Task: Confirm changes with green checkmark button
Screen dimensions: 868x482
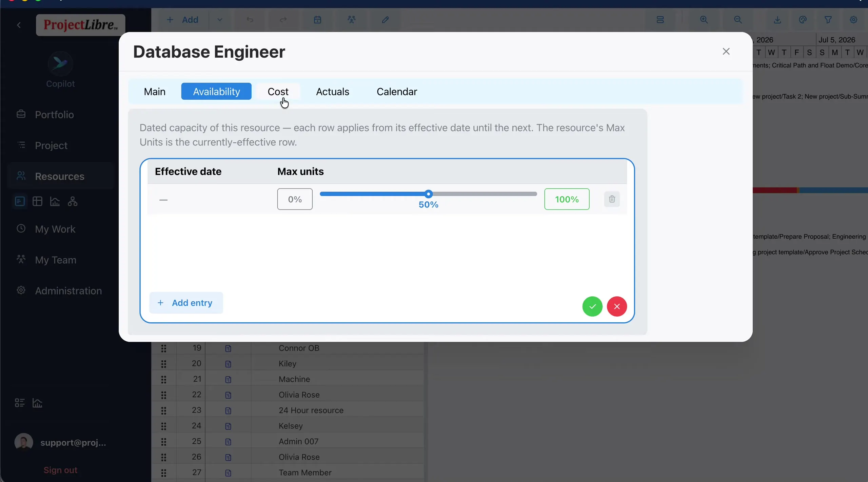Action: click(592, 306)
